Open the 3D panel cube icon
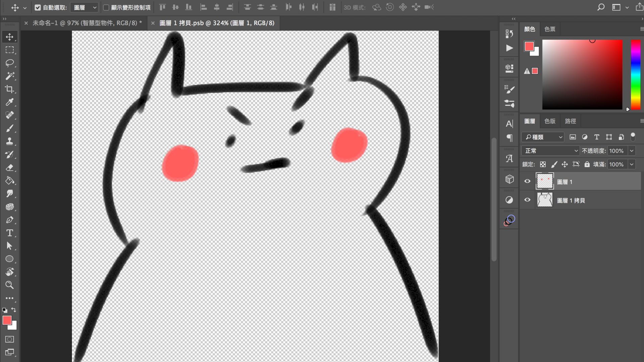Viewport: 644px width, 362px height. (509, 179)
